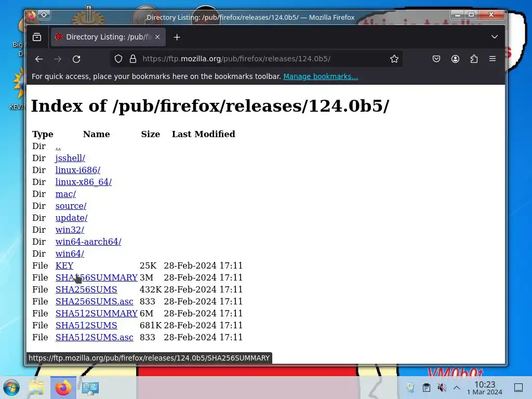
Task: Go to parent directory '..' link
Action: click(58, 146)
